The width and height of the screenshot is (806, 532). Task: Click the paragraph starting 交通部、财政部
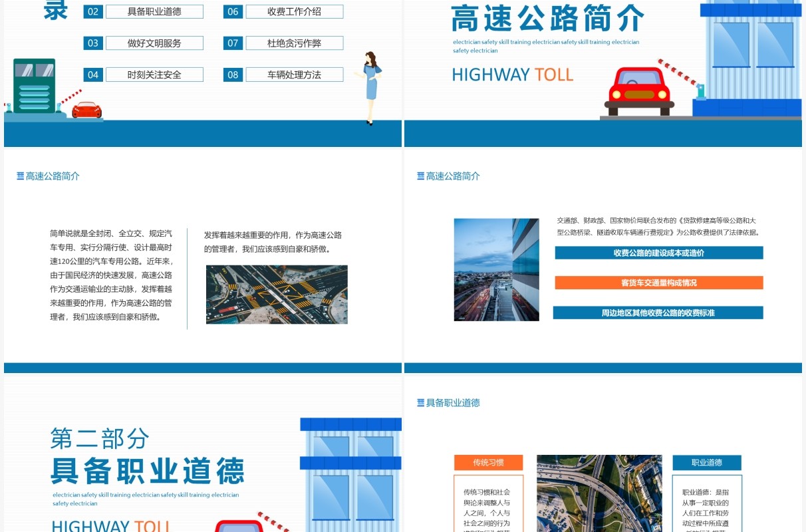click(658, 227)
